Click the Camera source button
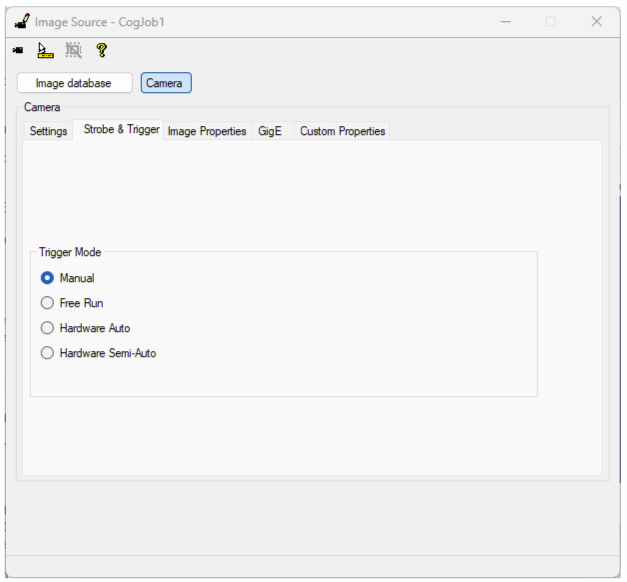Screen dimensions: 627x582 point(166,83)
